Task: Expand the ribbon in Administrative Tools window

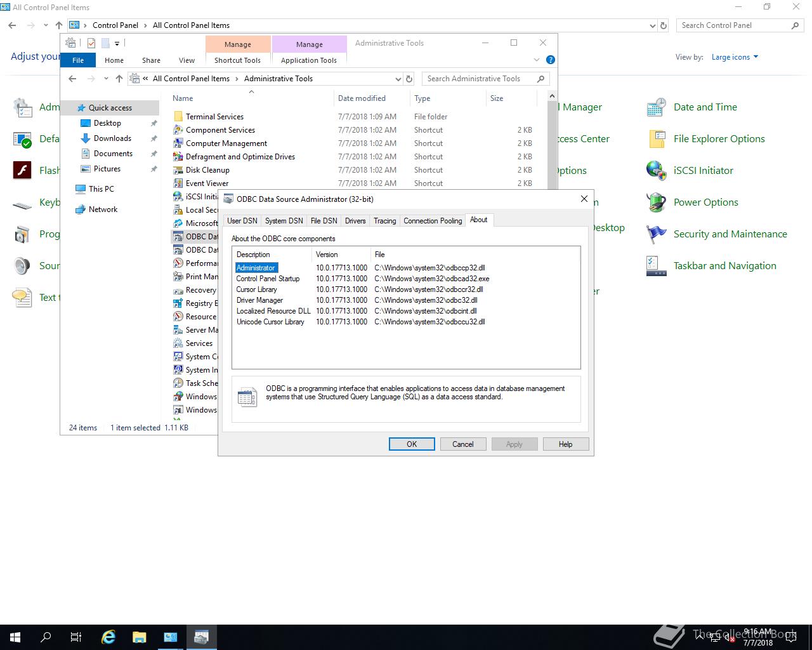Action: pyautogui.click(x=536, y=60)
